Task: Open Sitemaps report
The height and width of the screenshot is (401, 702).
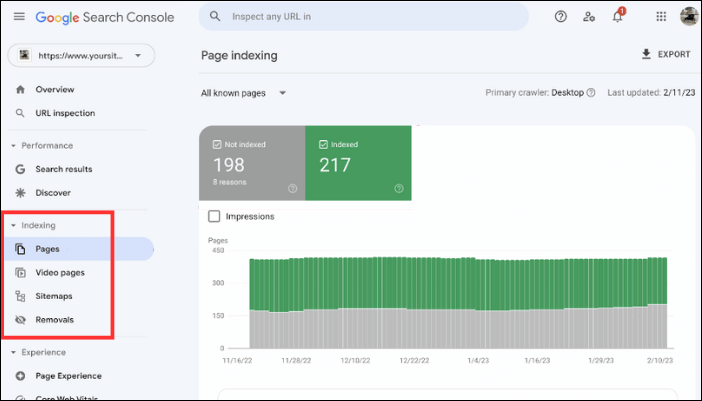Action: (x=54, y=296)
